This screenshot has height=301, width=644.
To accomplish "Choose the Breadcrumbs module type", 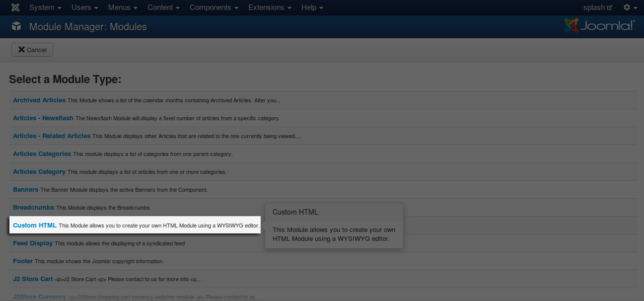I will click(x=34, y=208).
